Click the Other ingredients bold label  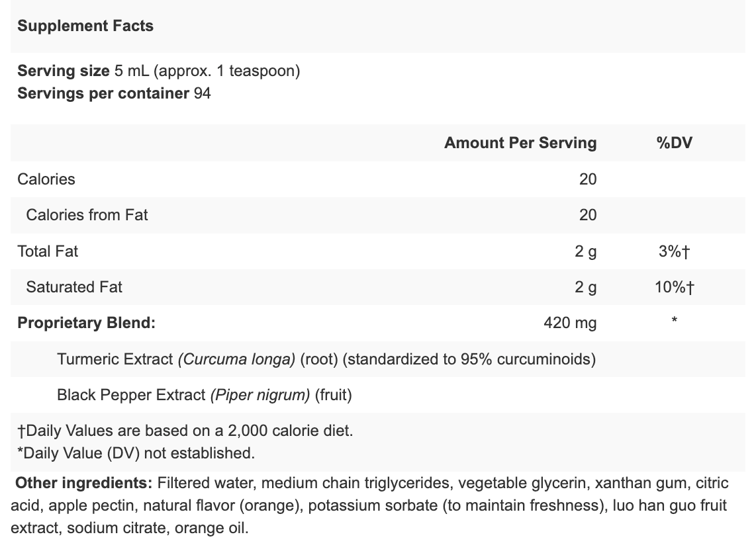(84, 484)
